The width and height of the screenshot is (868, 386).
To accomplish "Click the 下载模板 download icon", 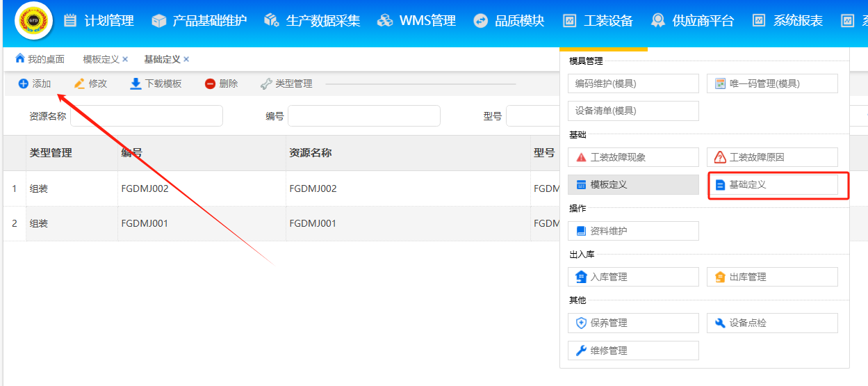I will pos(136,84).
